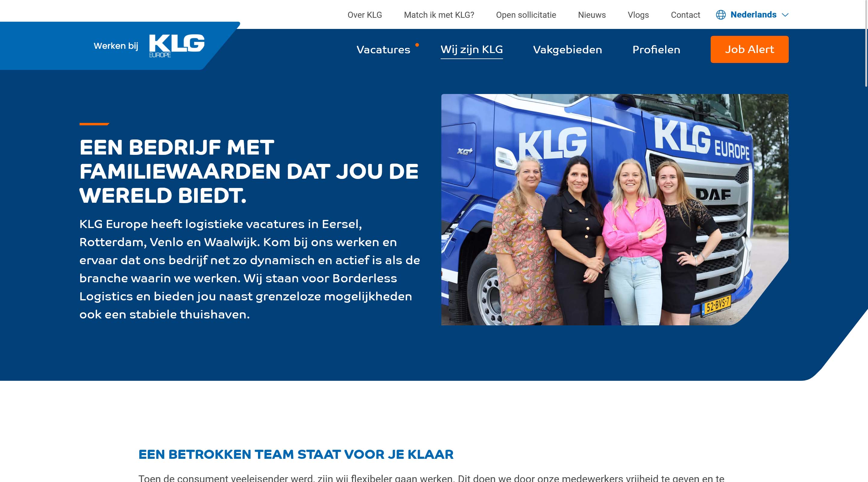Image resolution: width=868 pixels, height=482 pixels.
Task: Click the page's vertical scrollbar
Action: tap(866, 44)
